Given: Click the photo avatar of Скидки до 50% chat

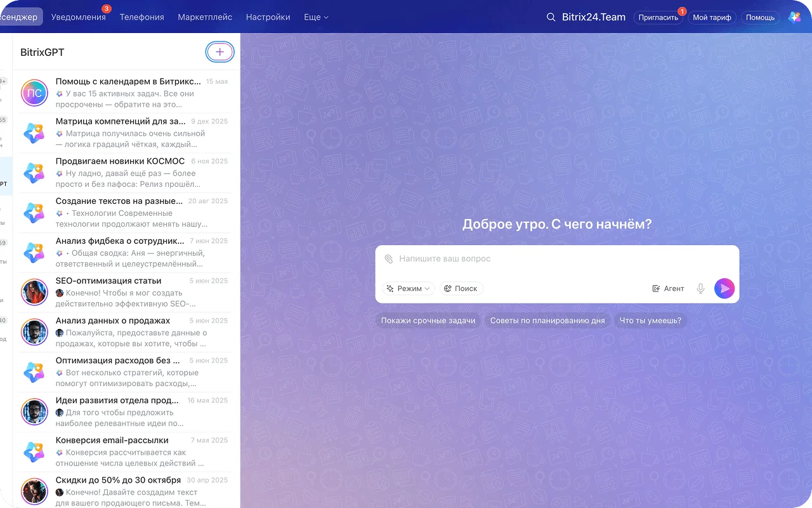Looking at the screenshot, I should tap(34, 492).
